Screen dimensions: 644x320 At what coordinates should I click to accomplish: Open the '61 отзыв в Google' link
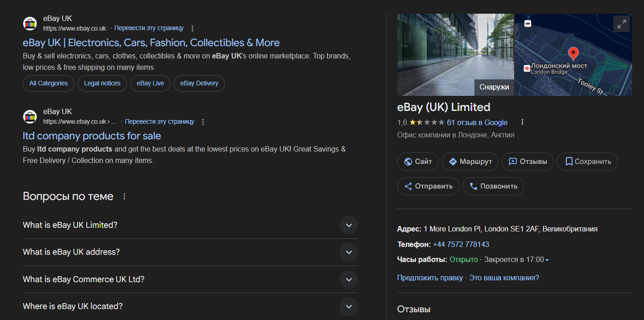point(477,122)
